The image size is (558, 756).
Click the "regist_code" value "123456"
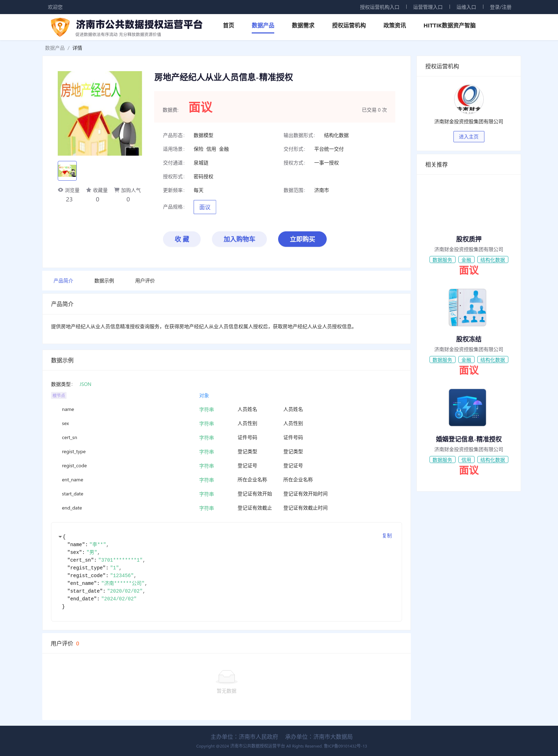click(x=122, y=575)
